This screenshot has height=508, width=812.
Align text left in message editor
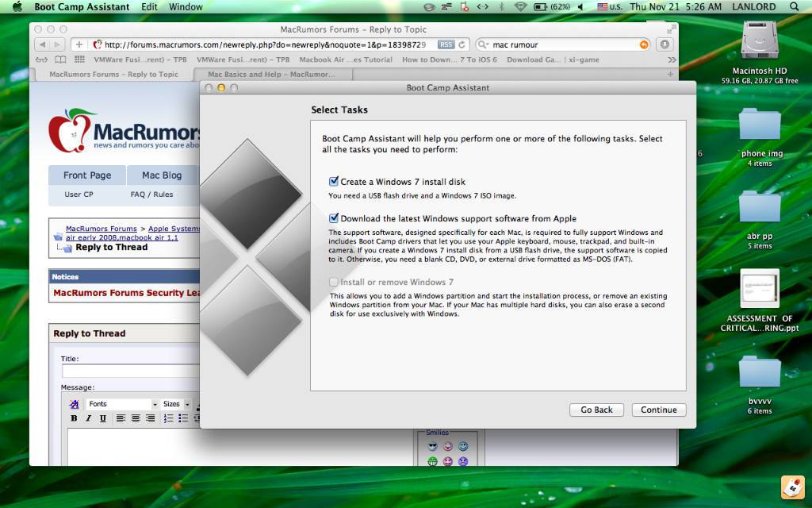(121, 418)
